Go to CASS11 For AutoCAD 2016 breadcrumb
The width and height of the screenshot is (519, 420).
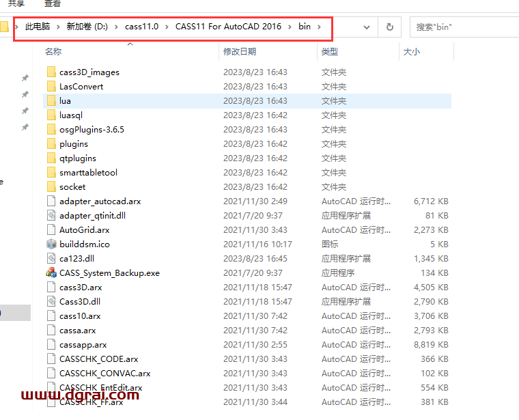pos(228,27)
